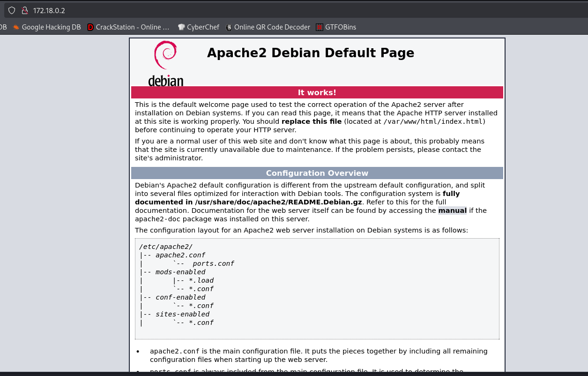Click the tracking protection shield icon
The width and height of the screenshot is (588, 376).
(12, 10)
